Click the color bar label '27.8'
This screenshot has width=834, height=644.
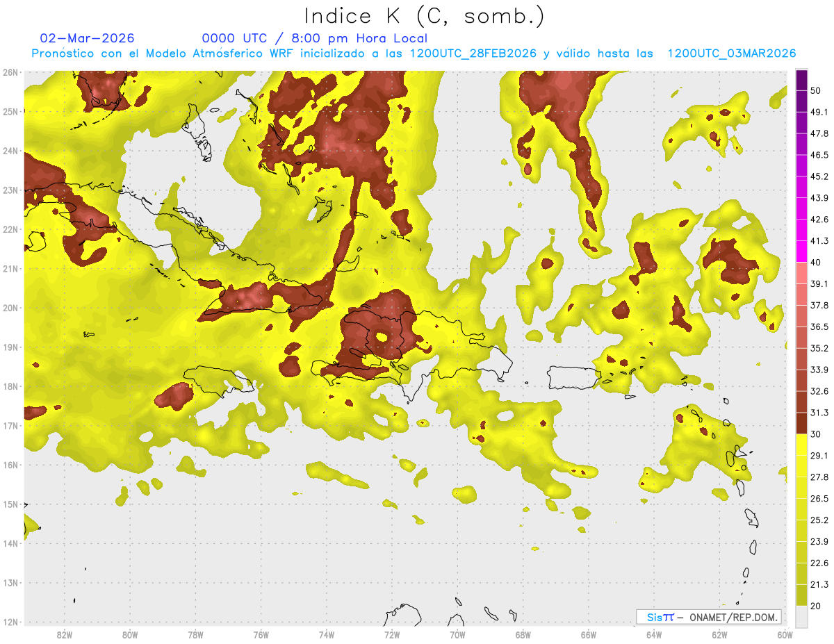pyautogui.click(x=819, y=477)
